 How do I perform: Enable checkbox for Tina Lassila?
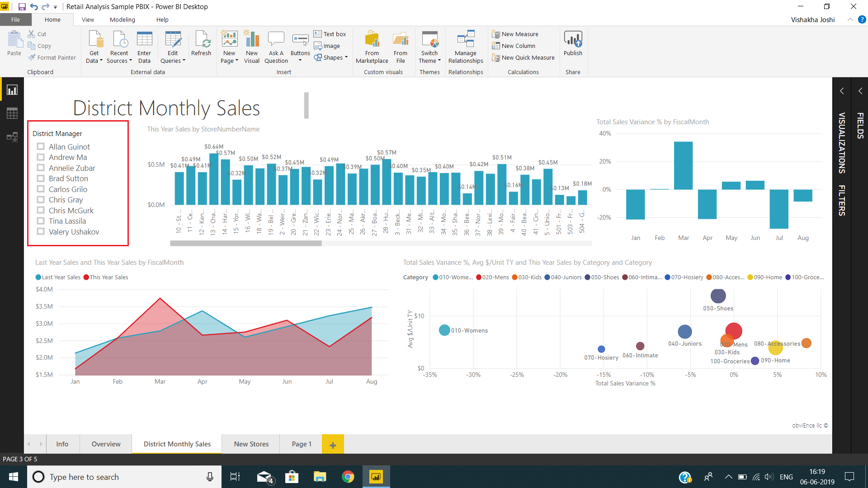(41, 221)
